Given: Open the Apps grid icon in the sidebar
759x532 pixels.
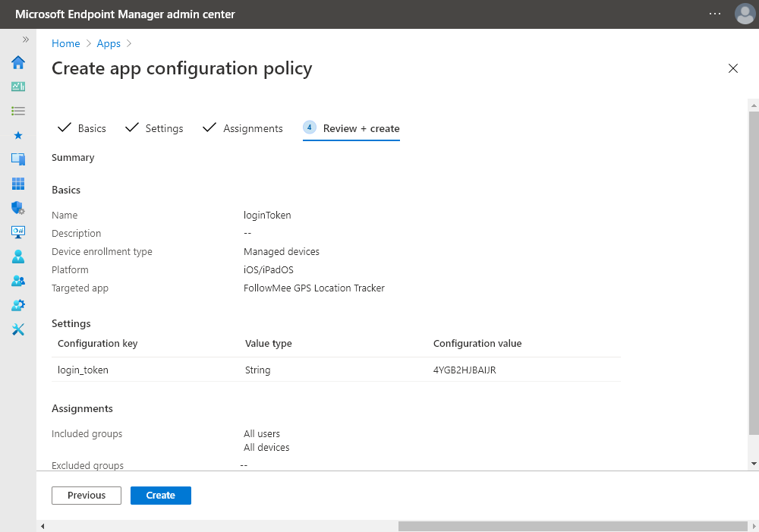Looking at the screenshot, I should click(x=18, y=184).
